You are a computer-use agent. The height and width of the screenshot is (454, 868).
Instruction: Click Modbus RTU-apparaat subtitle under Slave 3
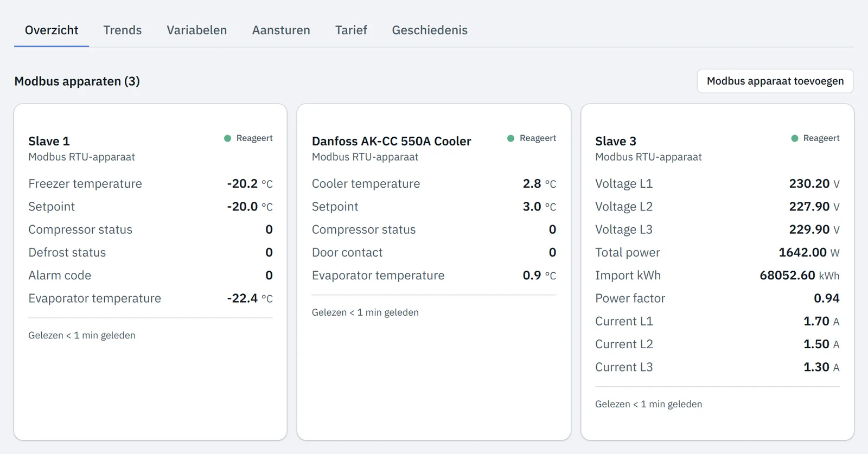[x=648, y=157]
